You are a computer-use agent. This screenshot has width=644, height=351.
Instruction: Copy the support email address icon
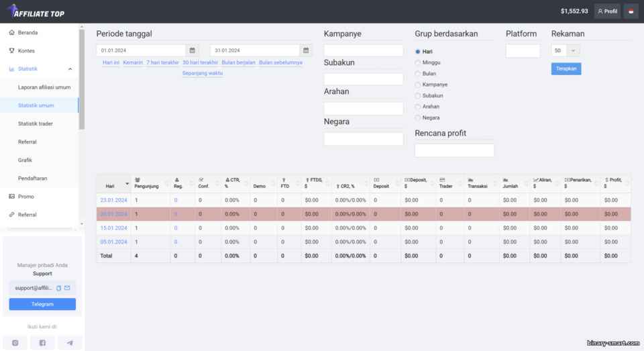(59, 288)
